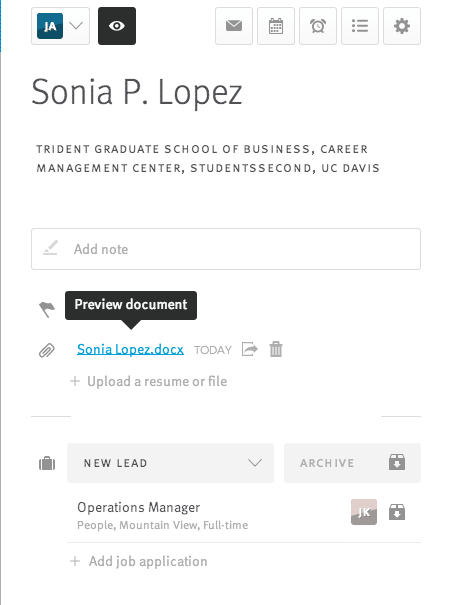This screenshot has width=450, height=605.
Task: Click the JK owner avatar
Action: point(364,512)
